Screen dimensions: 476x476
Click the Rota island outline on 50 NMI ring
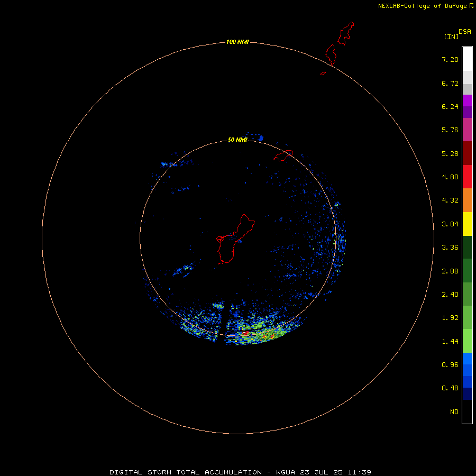[x=283, y=155]
